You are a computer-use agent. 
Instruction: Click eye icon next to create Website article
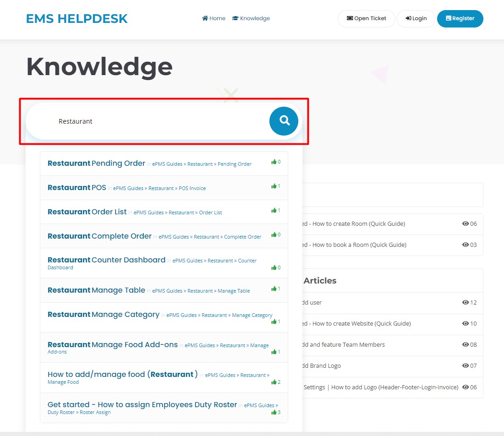[466, 324]
